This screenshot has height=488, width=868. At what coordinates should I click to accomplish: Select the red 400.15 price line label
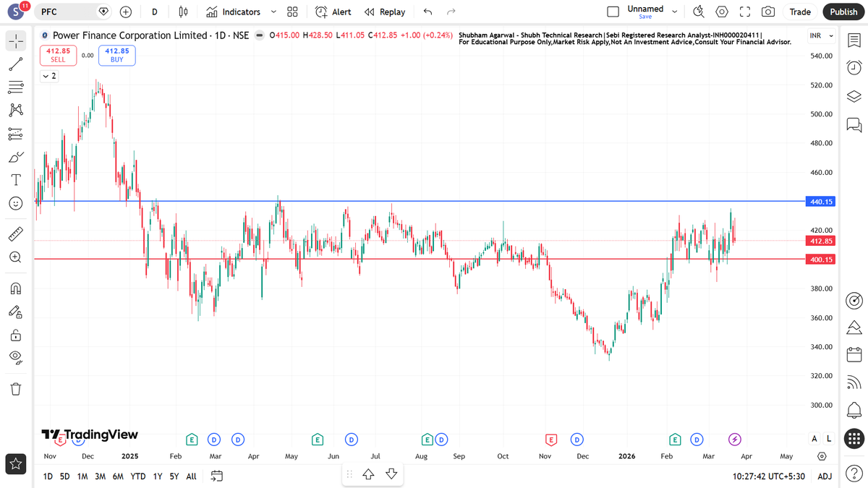(820, 259)
